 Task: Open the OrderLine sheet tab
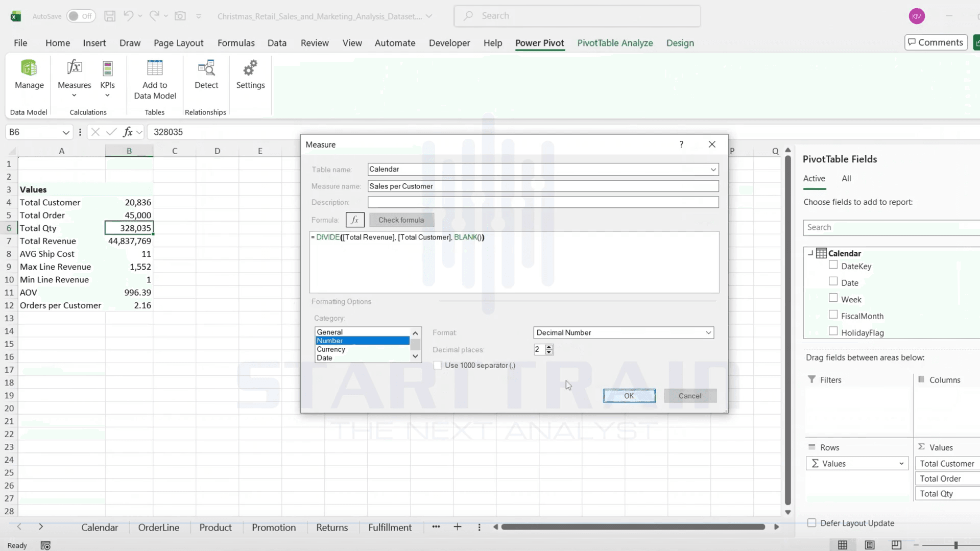[x=159, y=528]
